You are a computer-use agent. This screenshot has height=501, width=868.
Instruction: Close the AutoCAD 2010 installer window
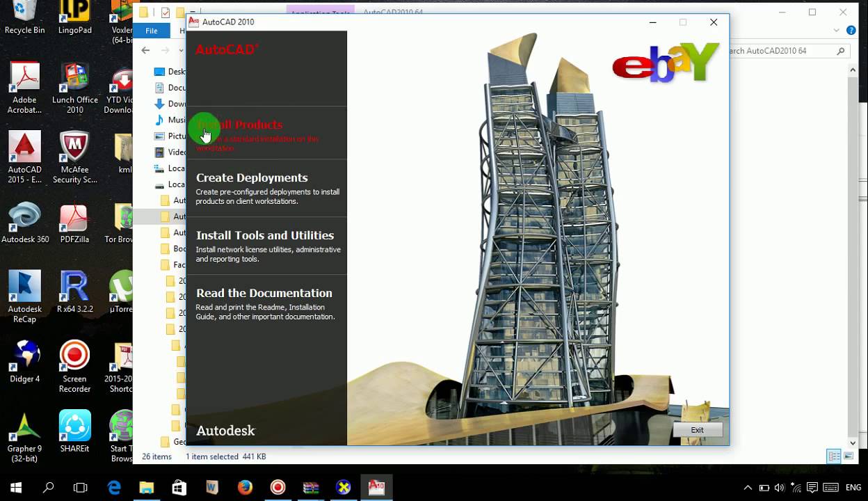tap(714, 22)
